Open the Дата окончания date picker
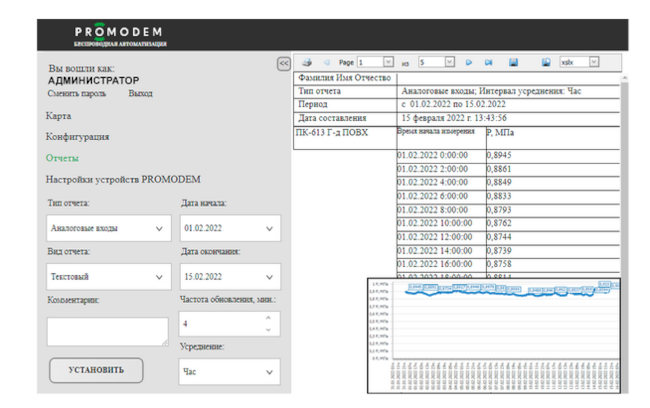Viewport: 650px width, 408px height. (230, 277)
